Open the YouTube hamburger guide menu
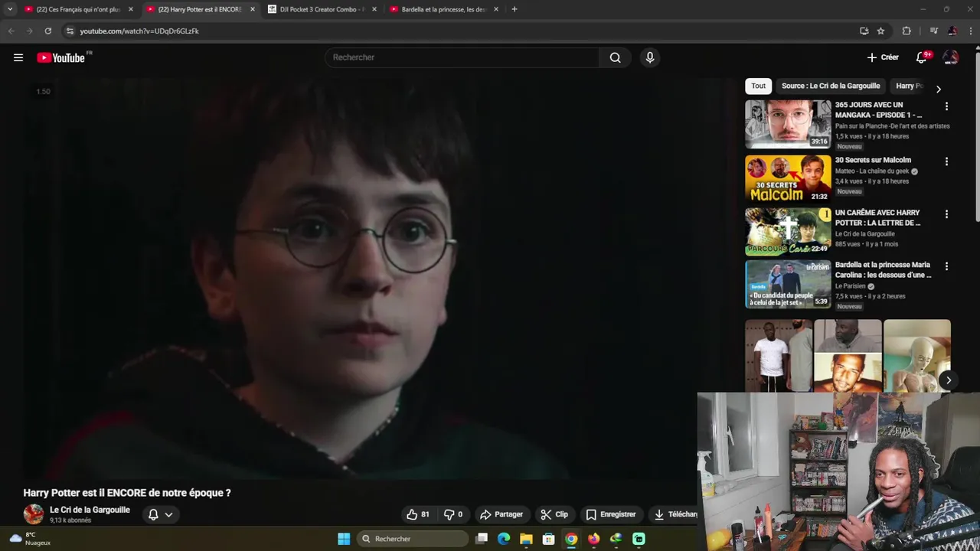The width and height of the screenshot is (980, 551). tap(18, 57)
